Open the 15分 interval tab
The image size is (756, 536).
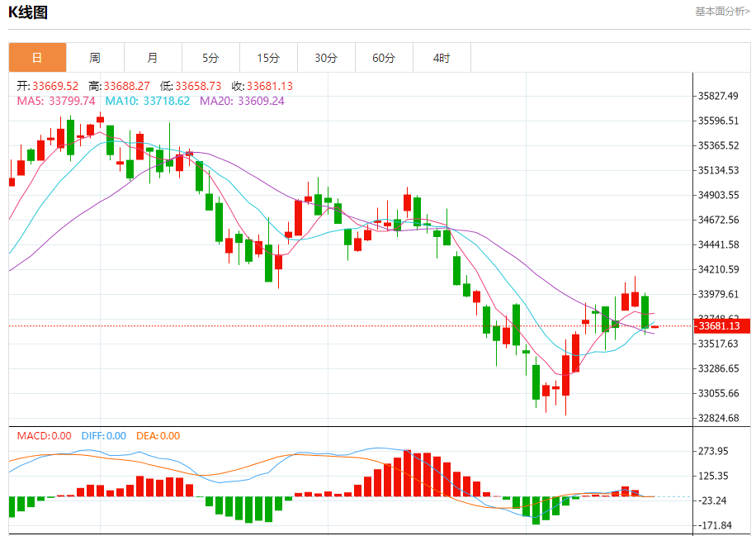[269, 58]
